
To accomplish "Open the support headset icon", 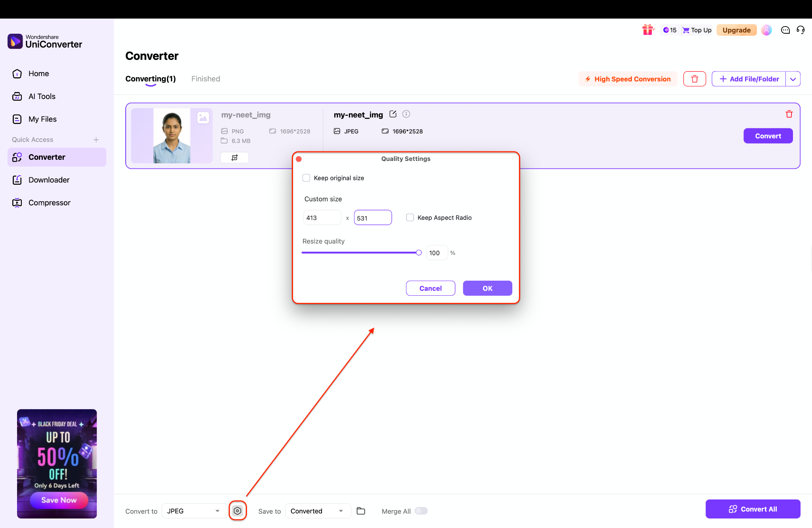I will 801,30.
